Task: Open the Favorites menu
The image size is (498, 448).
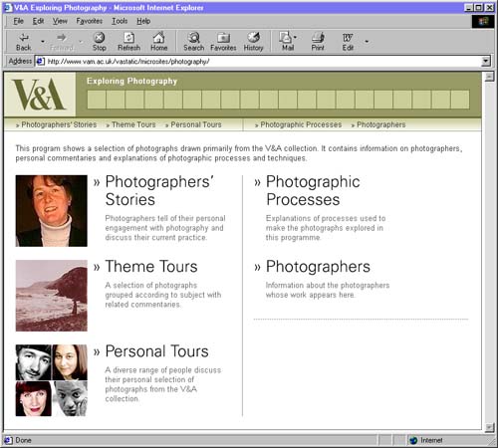Action: [90, 21]
